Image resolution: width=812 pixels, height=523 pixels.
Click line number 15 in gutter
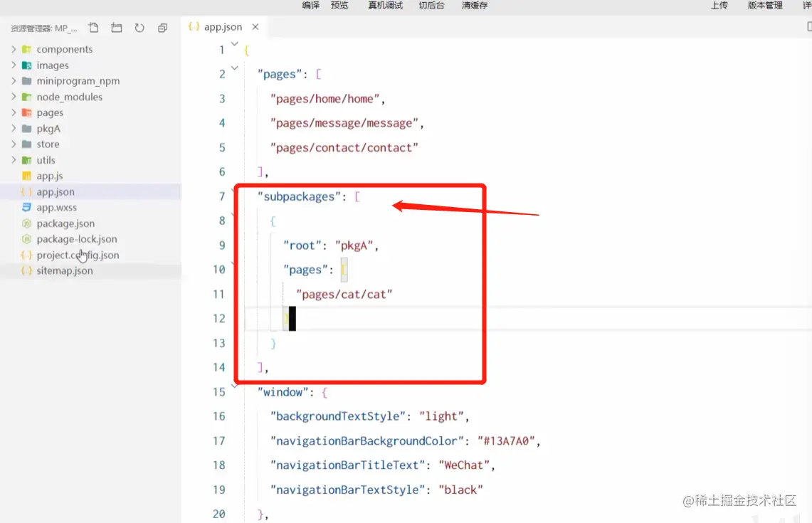click(x=219, y=392)
